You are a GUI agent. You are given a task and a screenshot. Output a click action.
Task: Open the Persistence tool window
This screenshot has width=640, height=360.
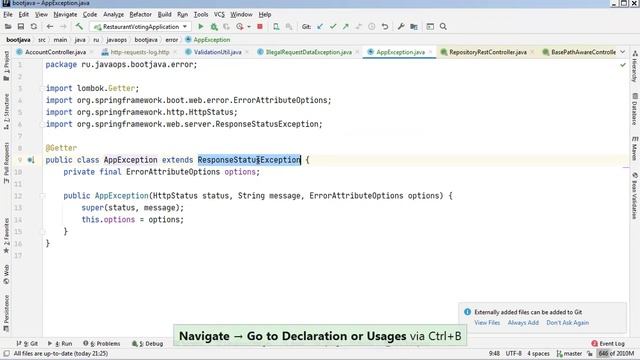click(6, 313)
